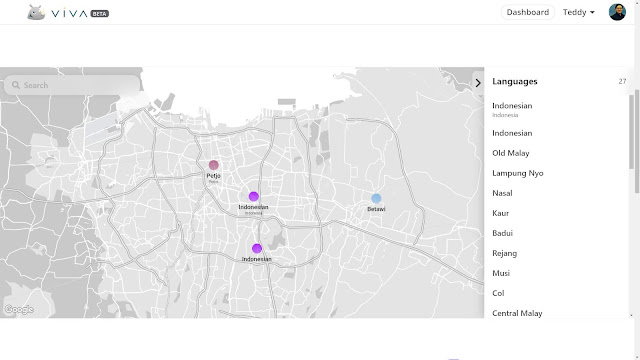640x360 pixels.
Task: Click the language list scrollbar thumb
Action: pos(631,131)
